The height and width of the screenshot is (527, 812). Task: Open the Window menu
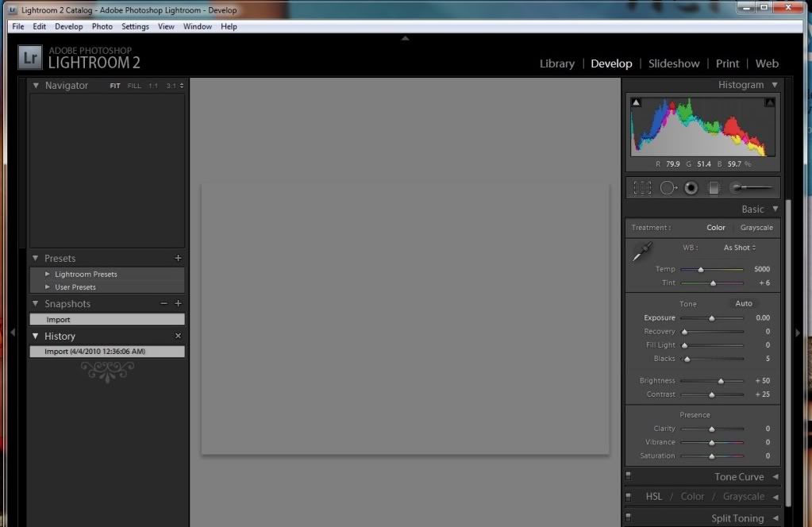coord(198,26)
